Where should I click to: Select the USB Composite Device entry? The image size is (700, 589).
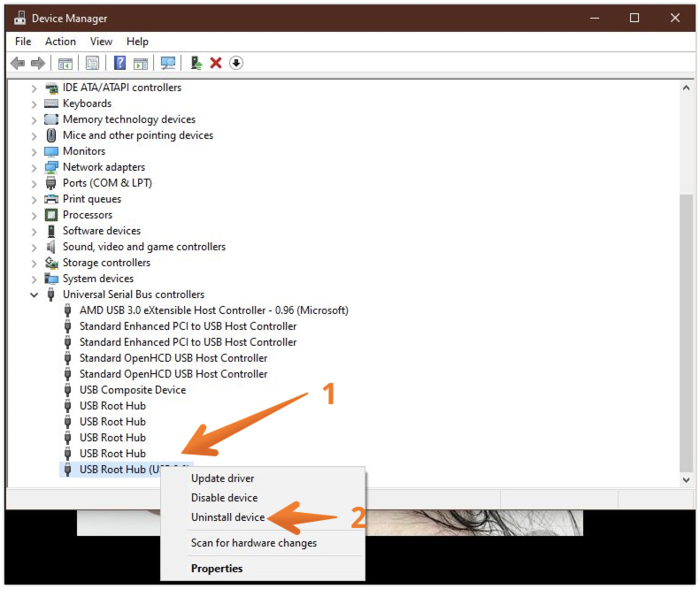pos(132,390)
